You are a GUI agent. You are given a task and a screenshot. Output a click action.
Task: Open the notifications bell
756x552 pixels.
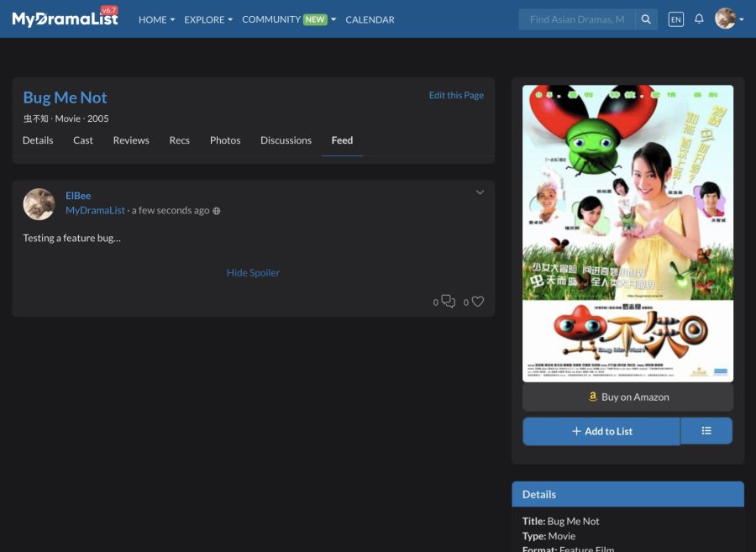pyautogui.click(x=699, y=18)
